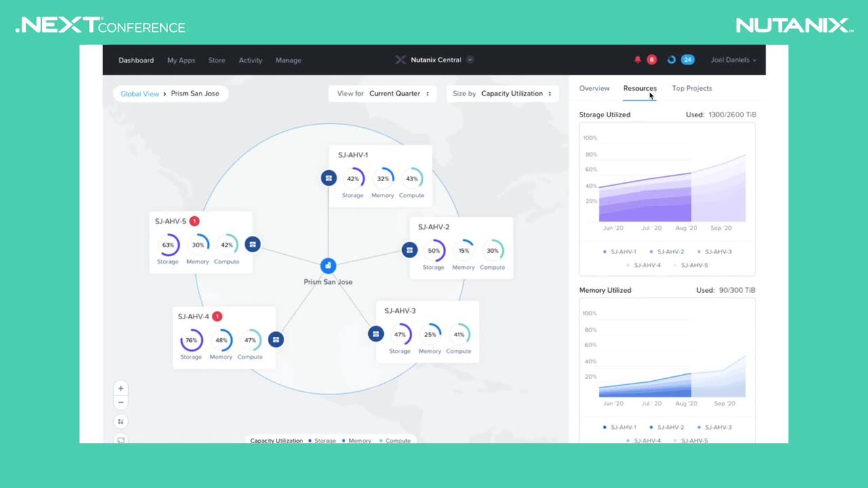The image size is (868, 488).
Task: Switch to the Top Projects tab
Action: point(692,88)
